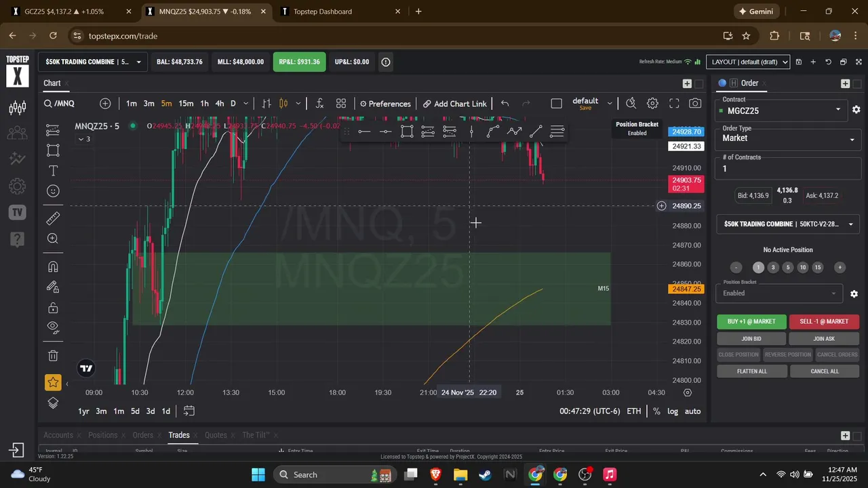Image resolution: width=868 pixels, height=488 pixels.
Task: Remove drawings with trash icon
Action: [x=53, y=355]
